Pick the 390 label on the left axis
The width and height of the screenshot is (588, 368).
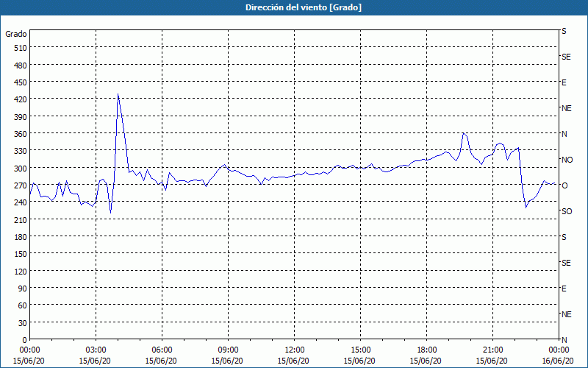[x=21, y=117]
